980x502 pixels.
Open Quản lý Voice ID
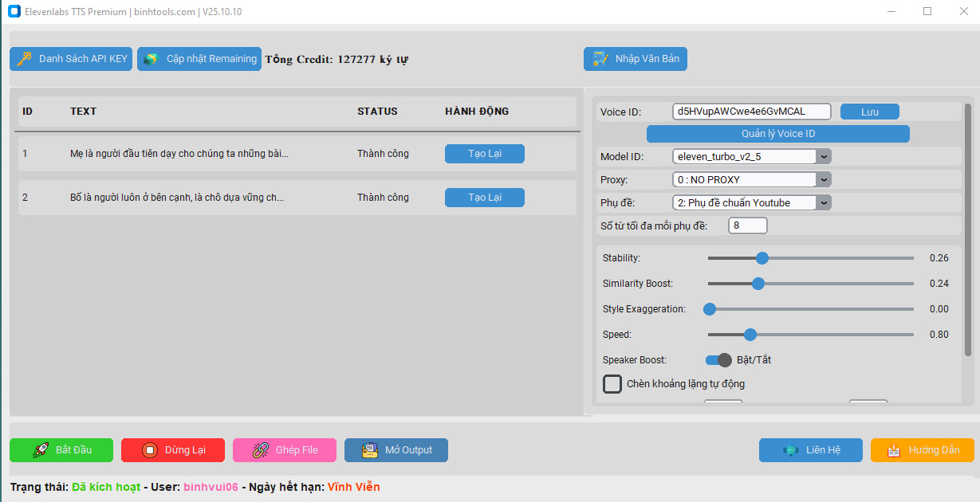[778, 133]
